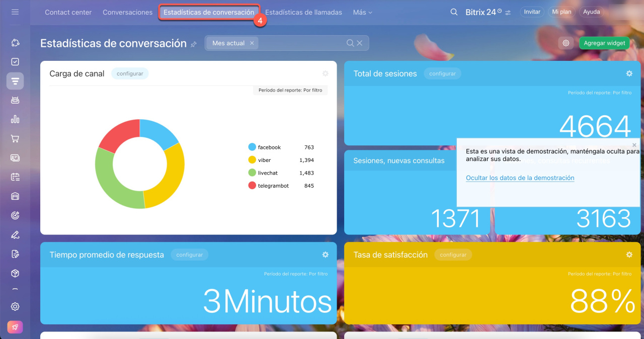Click the shopping cart icon in sidebar

click(15, 139)
